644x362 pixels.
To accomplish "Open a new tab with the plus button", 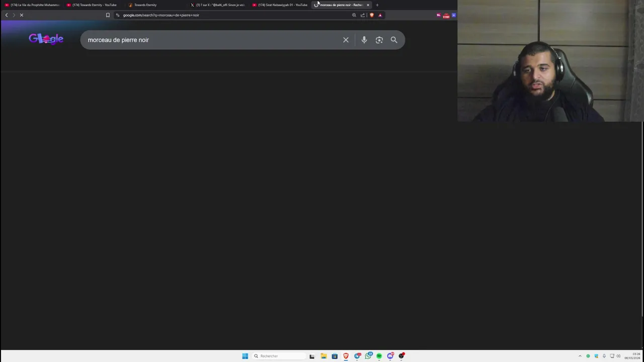I will (377, 5).
